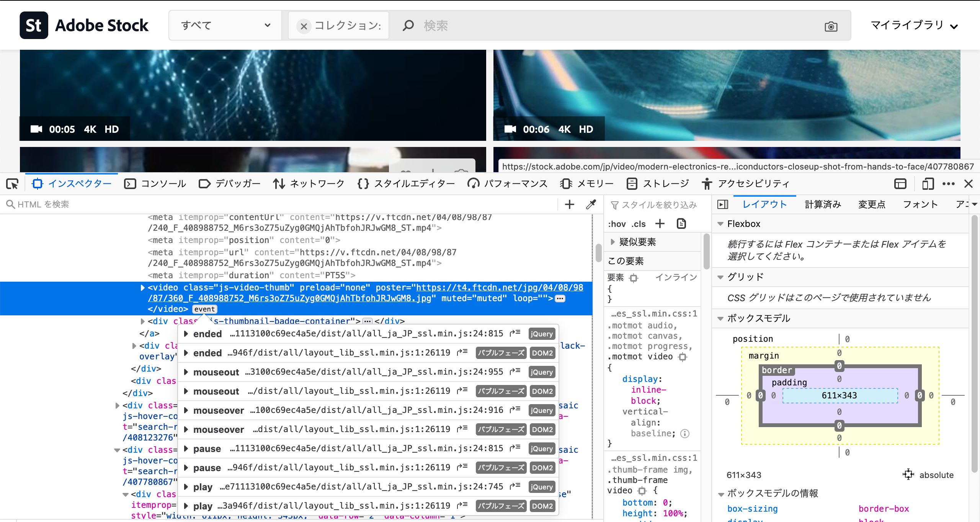Open the devtools more options menu
The height and width of the screenshot is (522, 980).
pos(948,184)
